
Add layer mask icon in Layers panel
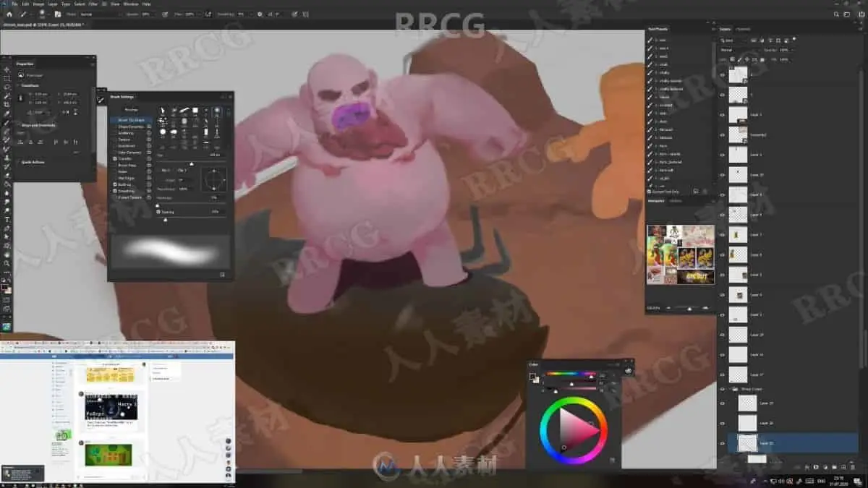coord(816,467)
